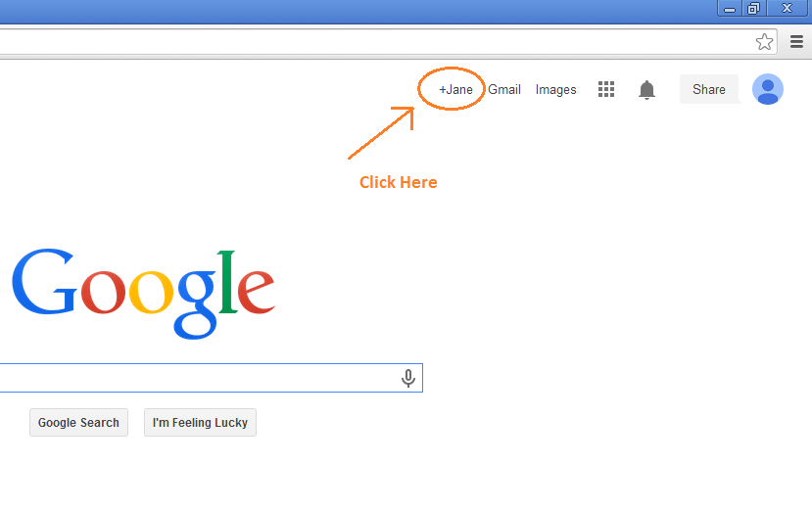Open the Images link

[555, 90]
